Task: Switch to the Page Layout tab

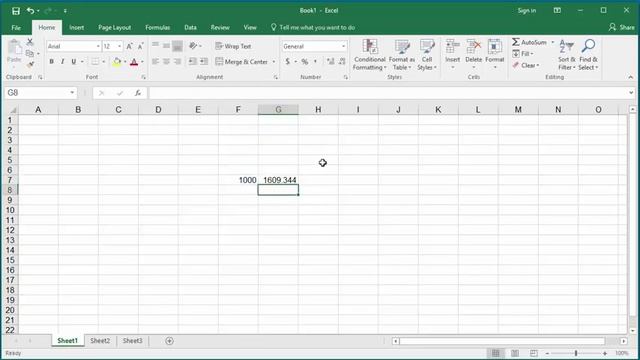Action: point(114,27)
